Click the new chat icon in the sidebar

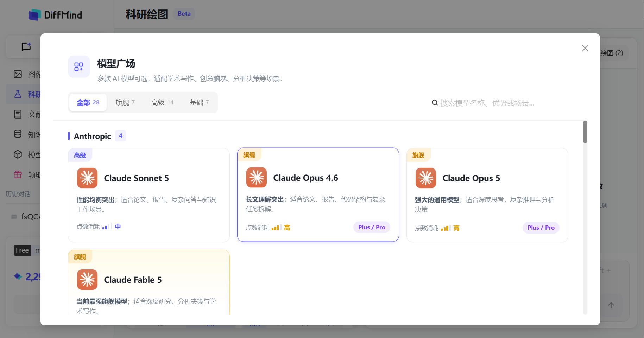(x=26, y=46)
